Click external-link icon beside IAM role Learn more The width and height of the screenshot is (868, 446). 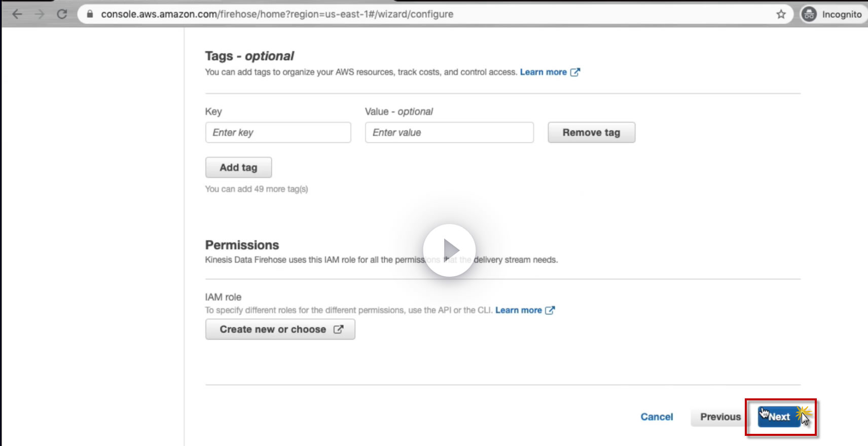pyautogui.click(x=550, y=310)
